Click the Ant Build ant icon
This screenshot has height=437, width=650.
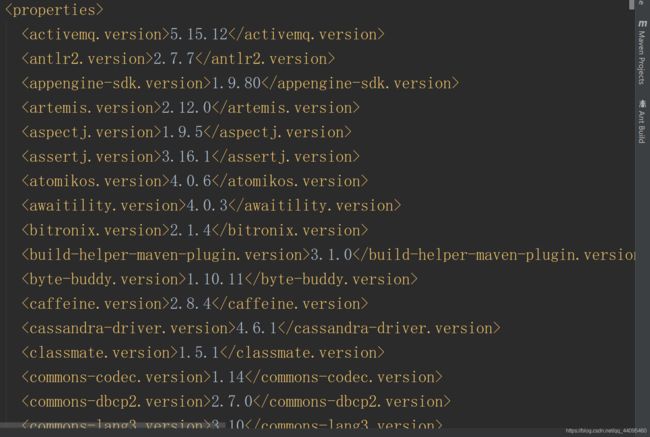tap(643, 103)
